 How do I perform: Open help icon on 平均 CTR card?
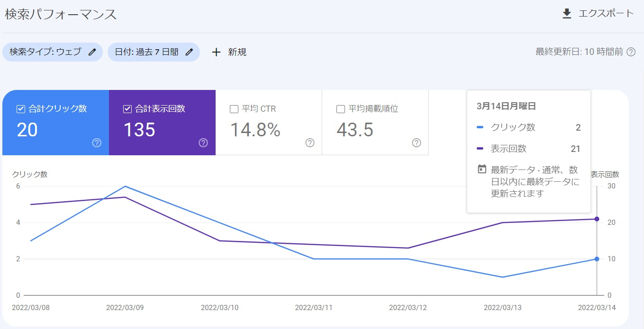[310, 143]
